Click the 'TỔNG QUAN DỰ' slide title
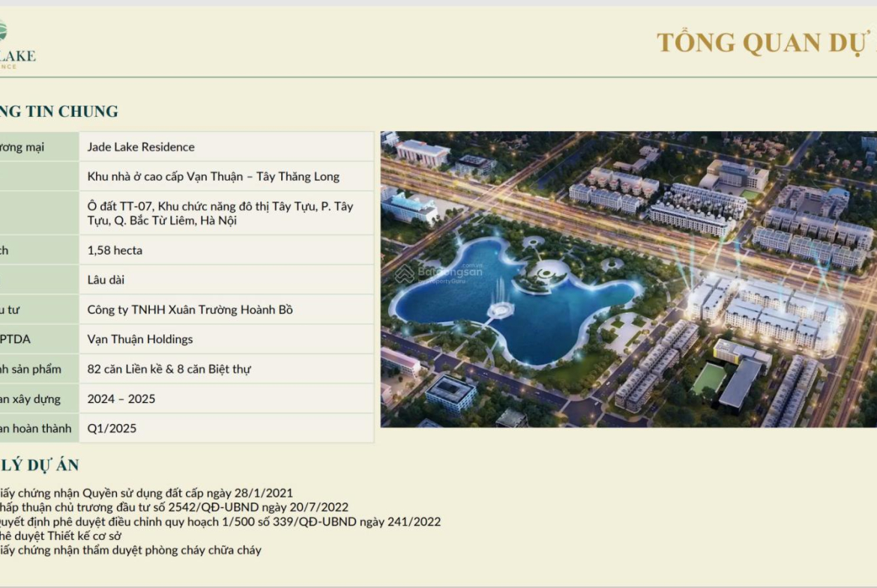This screenshot has height=588, width=877. 766,43
